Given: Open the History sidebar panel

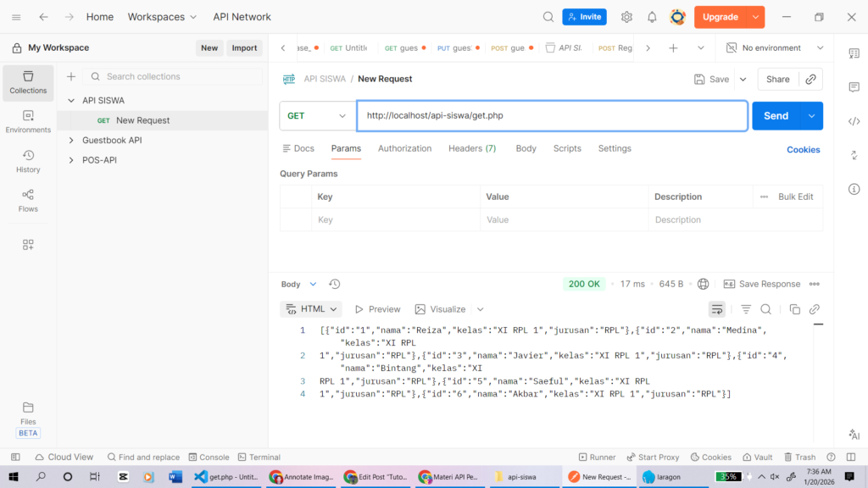Looking at the screenshot, I should 28,161.
